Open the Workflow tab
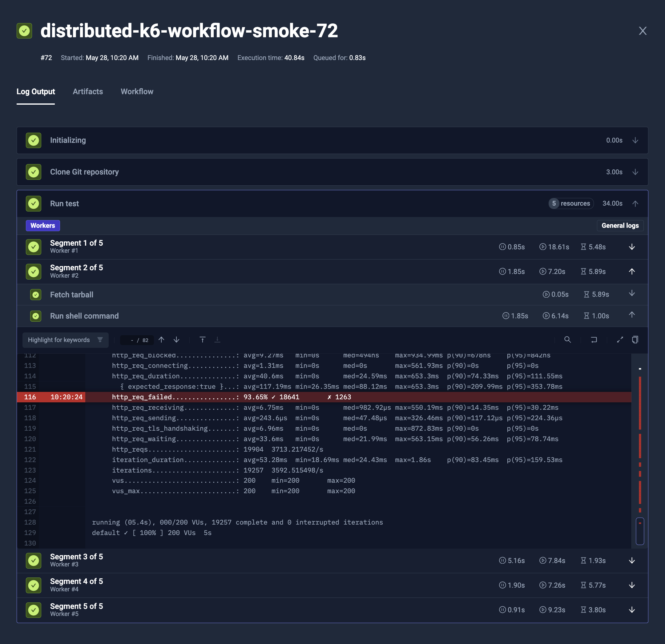The width and height of the screenshot is (665, 644). pos(137,92)
